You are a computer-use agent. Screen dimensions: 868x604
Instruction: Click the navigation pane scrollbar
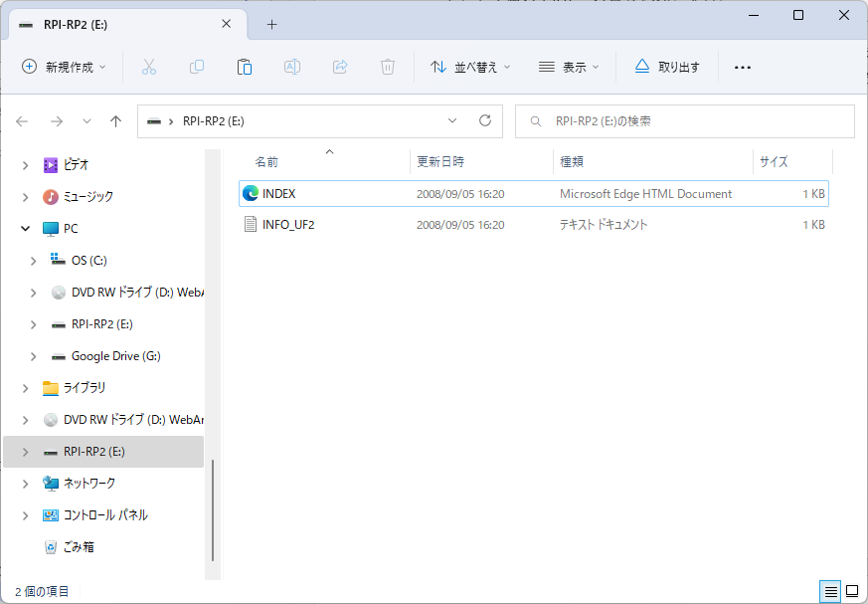(x=213, y=509)
